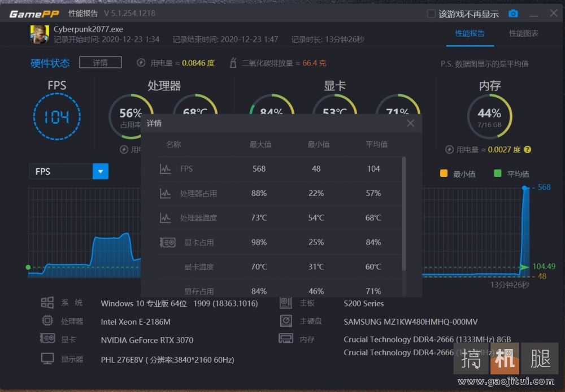
Task: Click the SAMSUNG MZ1KW480HMHQ disk name
Action: (x=411, y=322)
